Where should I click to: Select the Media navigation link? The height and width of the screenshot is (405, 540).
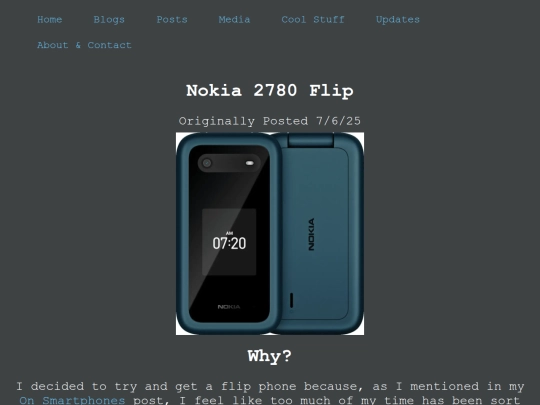[234, 20]
